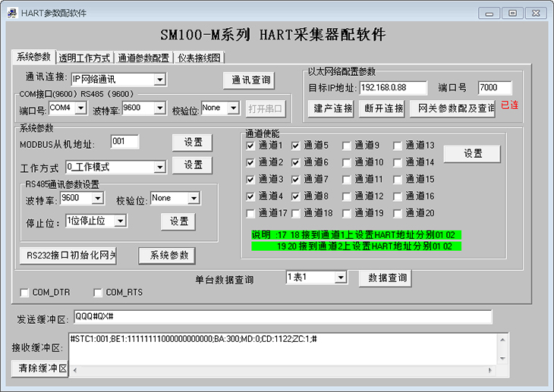Click the 清除缓冲区 button
Viewport: 554px width, 392px height.
point(39,368)
